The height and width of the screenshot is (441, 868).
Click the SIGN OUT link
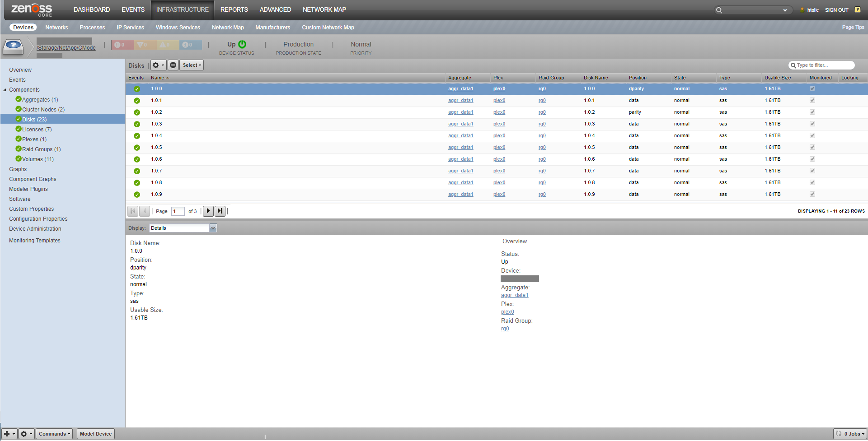point(837,10)
